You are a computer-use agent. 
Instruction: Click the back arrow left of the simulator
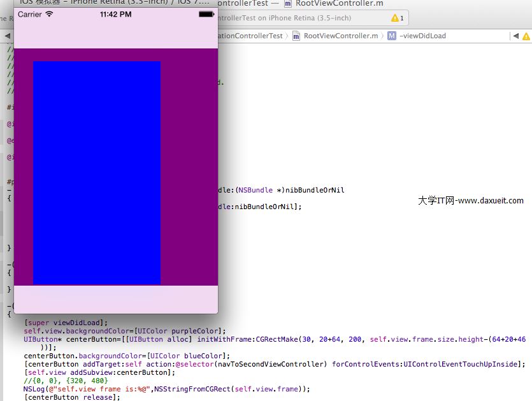(x=7, y=36)
